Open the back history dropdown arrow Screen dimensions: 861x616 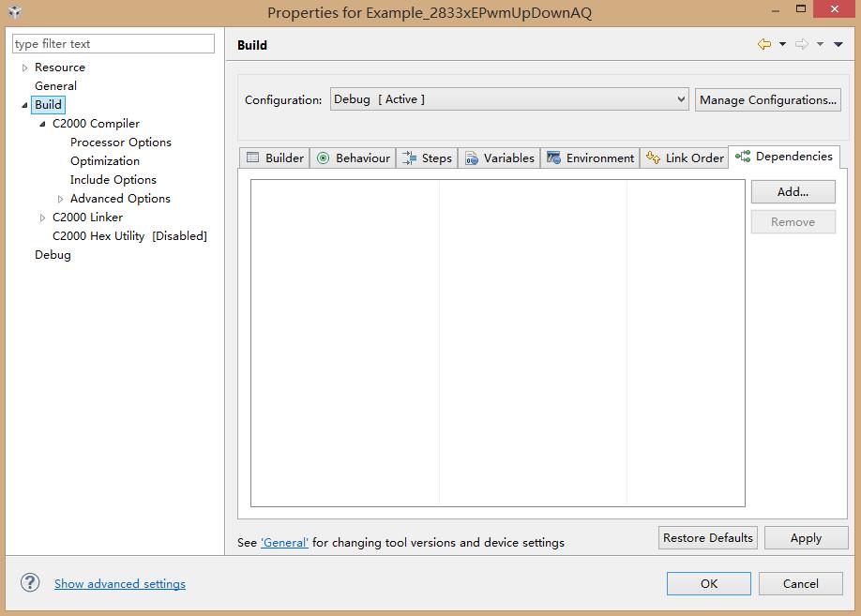[x=782, y=44]
